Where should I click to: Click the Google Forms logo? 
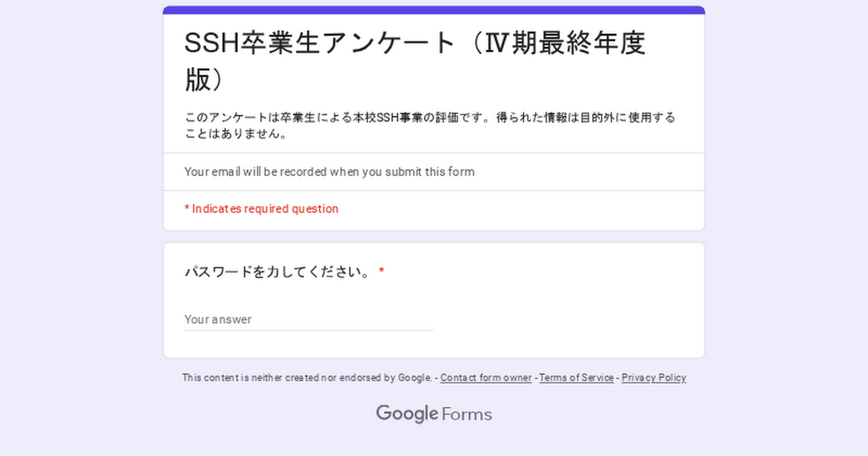[x=434, y=414]
